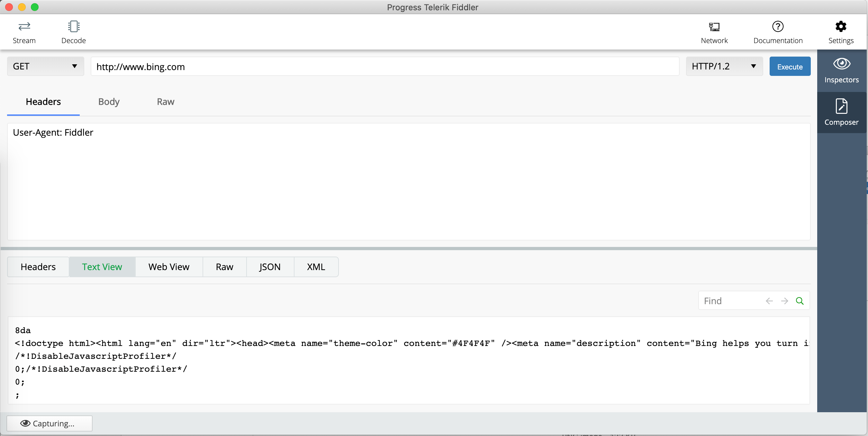Select the request Headers tab
Screen dimensions: 868x436
coord(43,102)
